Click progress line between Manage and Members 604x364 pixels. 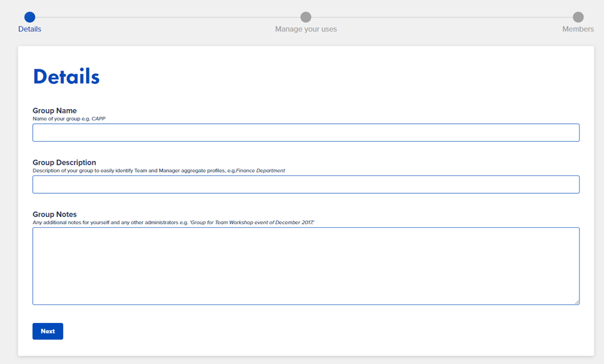[x=442, y=17]
